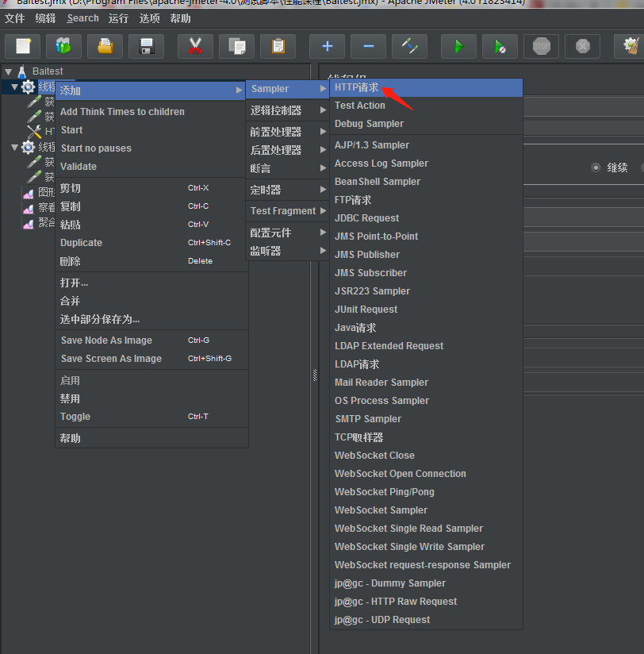
Task: Select Add Think Times to children
Action: pyautogui.click(x=151, y=112)
